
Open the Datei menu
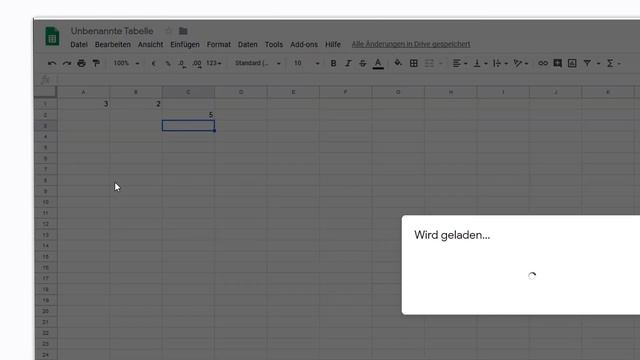tap(79, 44)
